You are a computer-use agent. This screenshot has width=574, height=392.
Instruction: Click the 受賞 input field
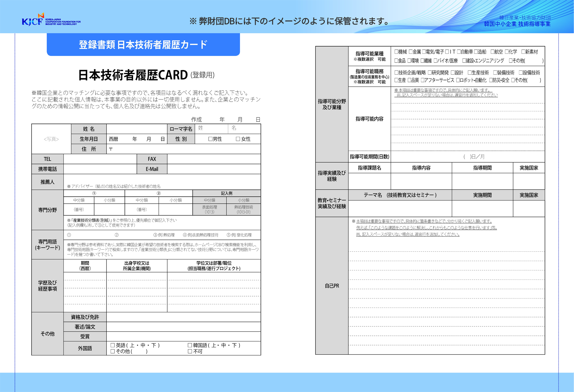click(184, 336)
